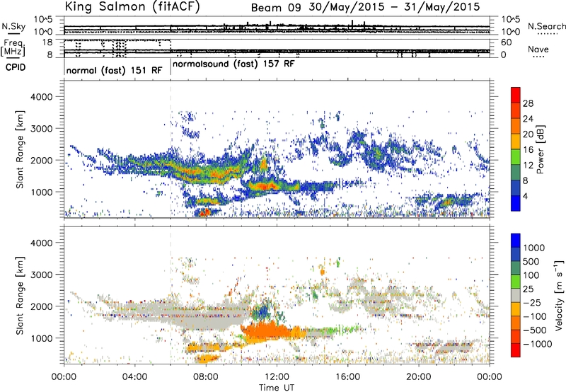Click the Velocity [m s-1] colorbar title
Viewport: 566px width, 392px height.
tap(558, 295)
